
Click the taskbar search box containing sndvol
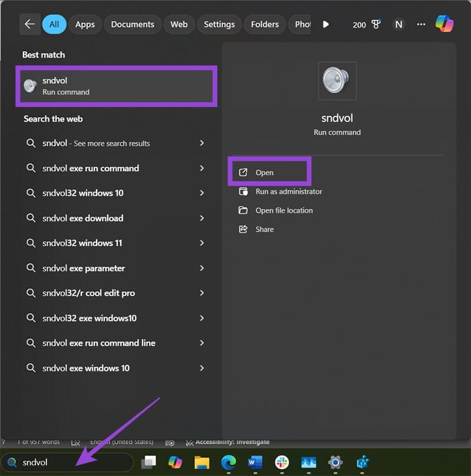tap(68, 462)
